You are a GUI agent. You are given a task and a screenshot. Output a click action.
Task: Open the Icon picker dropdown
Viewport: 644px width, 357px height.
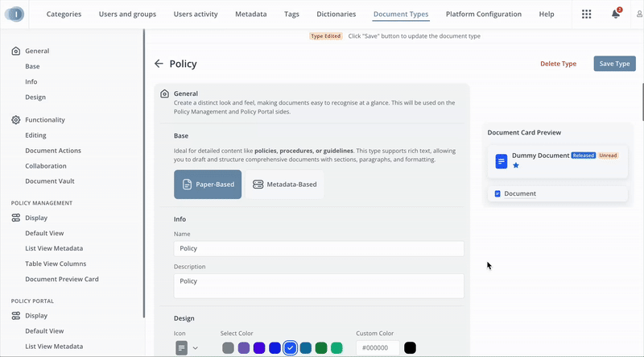pyautogui.click(x=187, y=348)
